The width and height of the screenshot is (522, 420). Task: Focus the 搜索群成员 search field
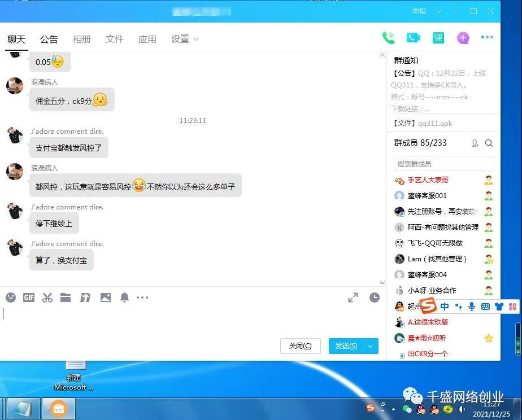(x=443, y=164)
